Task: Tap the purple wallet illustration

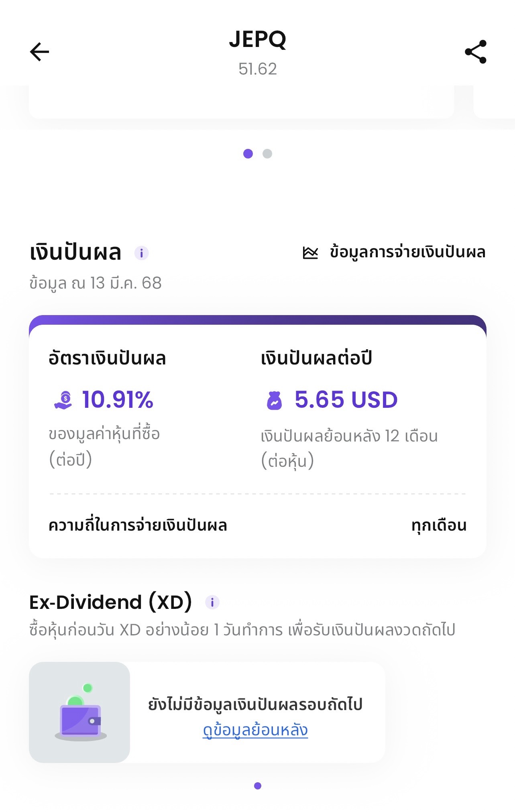Action: click(x=80, y=712)
